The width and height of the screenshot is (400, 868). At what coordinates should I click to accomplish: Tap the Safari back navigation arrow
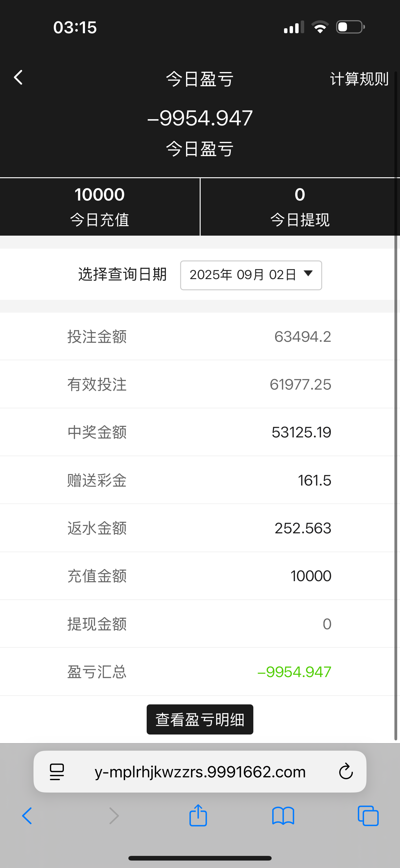click(27, 816)
